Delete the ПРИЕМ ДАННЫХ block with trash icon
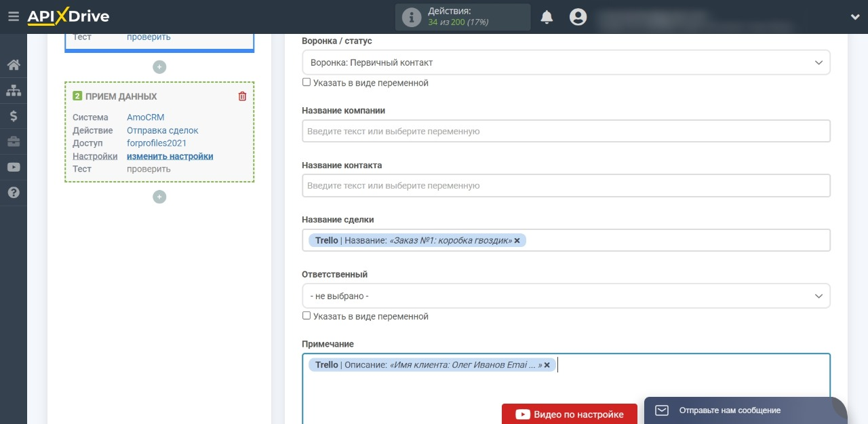This screenshot has width=868, height=424. click(242, 96)
